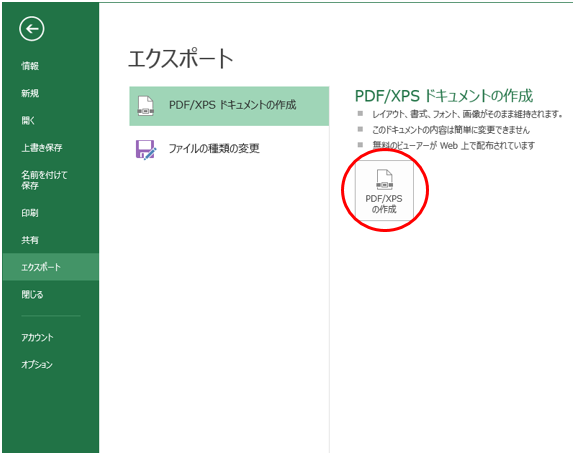574x456 pixels.
Task: Choose 上書き保存 to save the file
Action: coord(42,148)
